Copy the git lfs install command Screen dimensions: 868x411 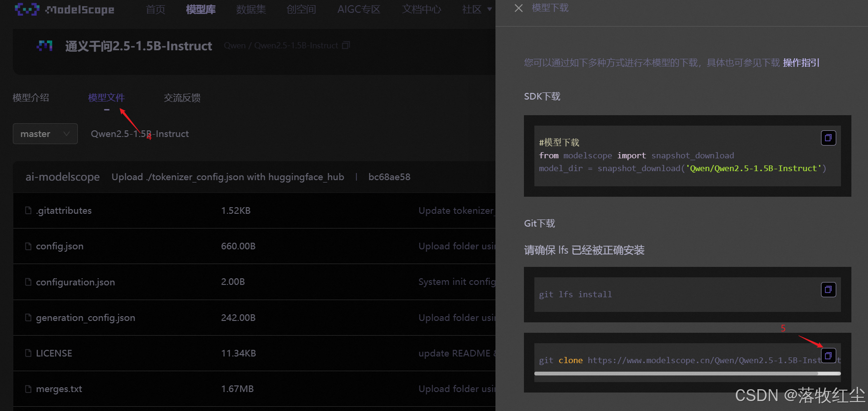point(828,290)
